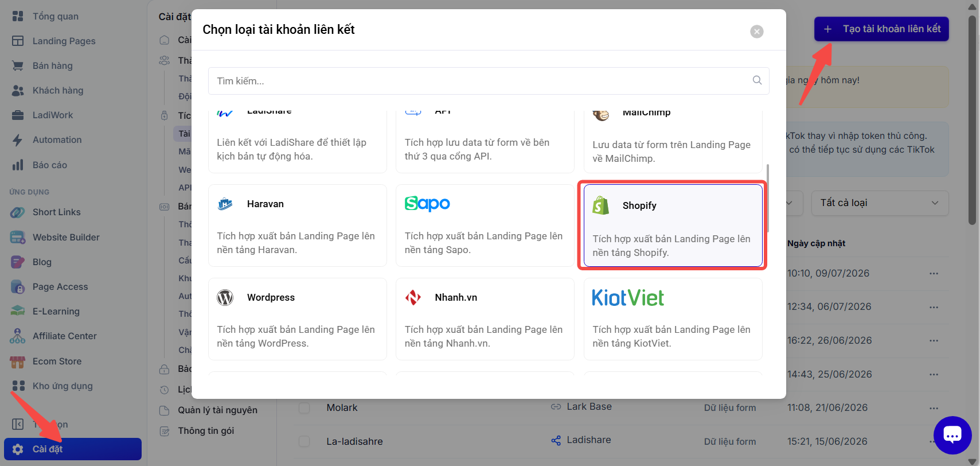Click the page vertical scrollbar

point(972,121)
